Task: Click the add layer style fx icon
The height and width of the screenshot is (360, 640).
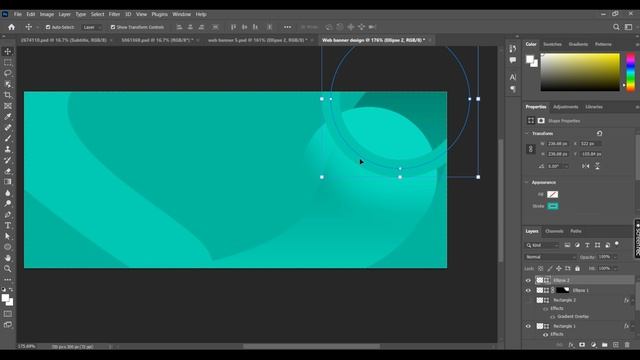Action: tap(571, 345)
